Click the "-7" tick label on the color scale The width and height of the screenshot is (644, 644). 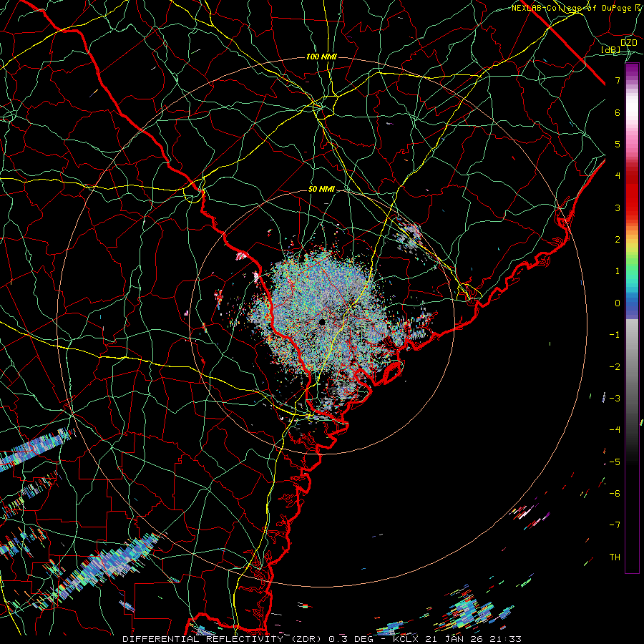coord(615,525)
